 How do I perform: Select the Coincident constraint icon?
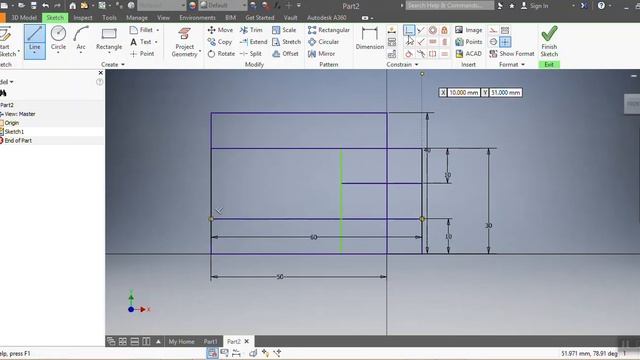(x=409, y=30)
